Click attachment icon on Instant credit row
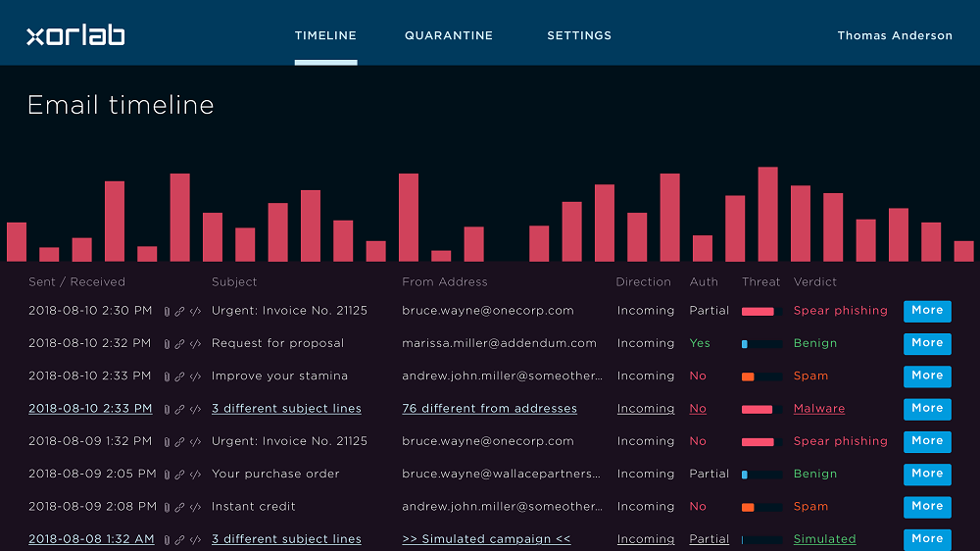 click(167, 507)
